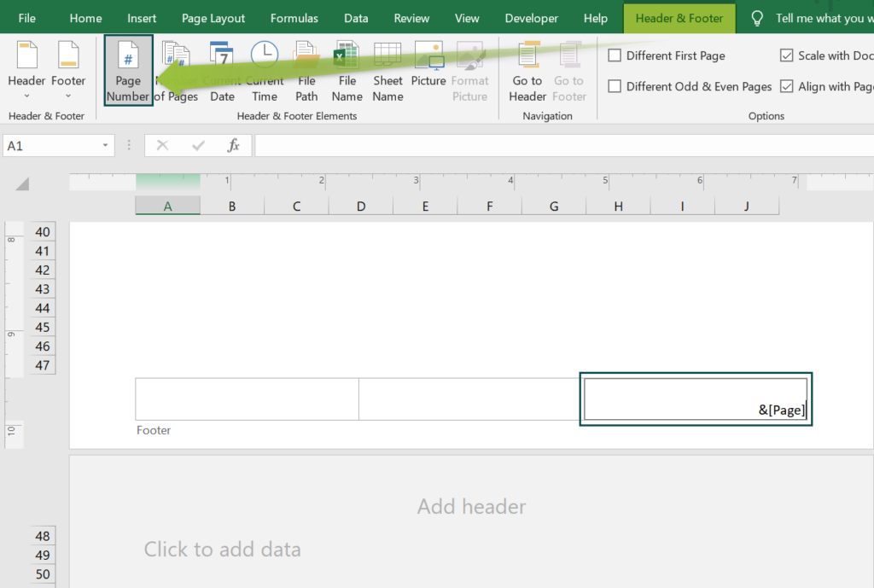This screenshot has height=588, width=874.
Task: Select row 47 header
Action: 43,365
